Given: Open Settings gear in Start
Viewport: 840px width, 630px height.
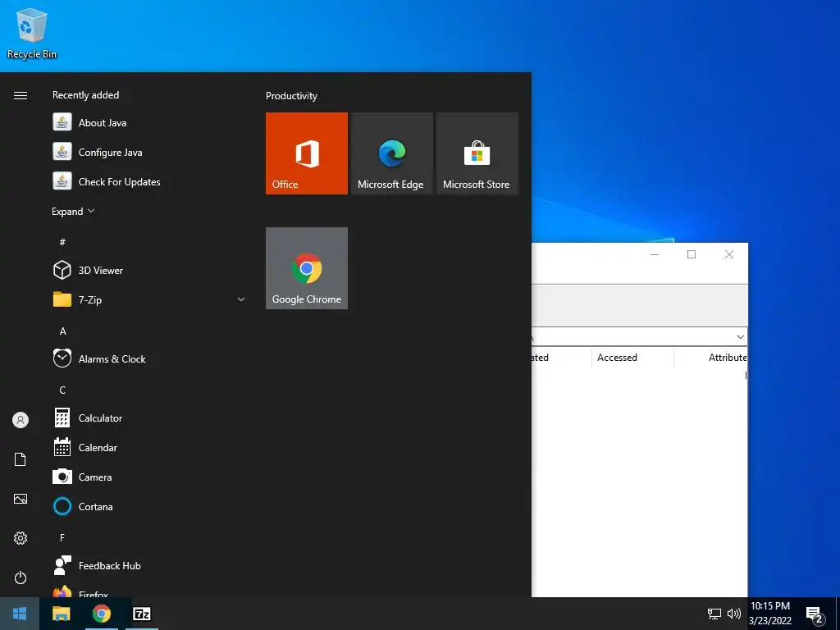Looking at the screenshot, I should 21,538.
